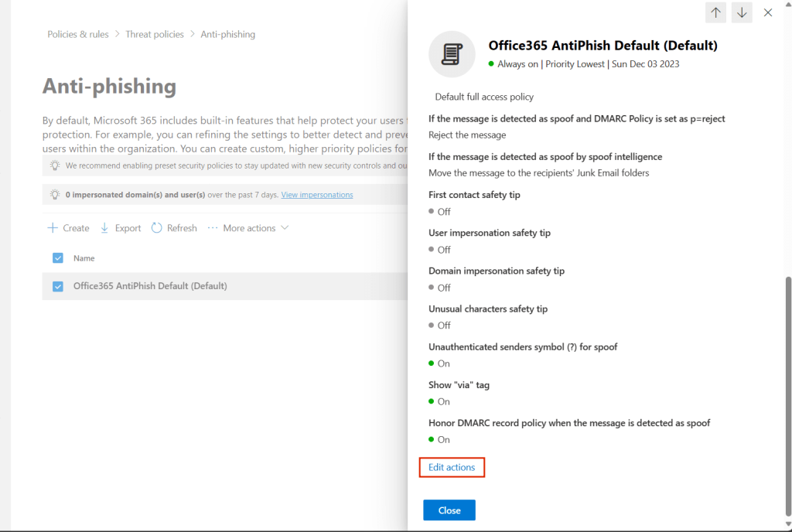Click the down arrow for next item
The height and width of the screenshot is (532, 792).
[742, 12]
